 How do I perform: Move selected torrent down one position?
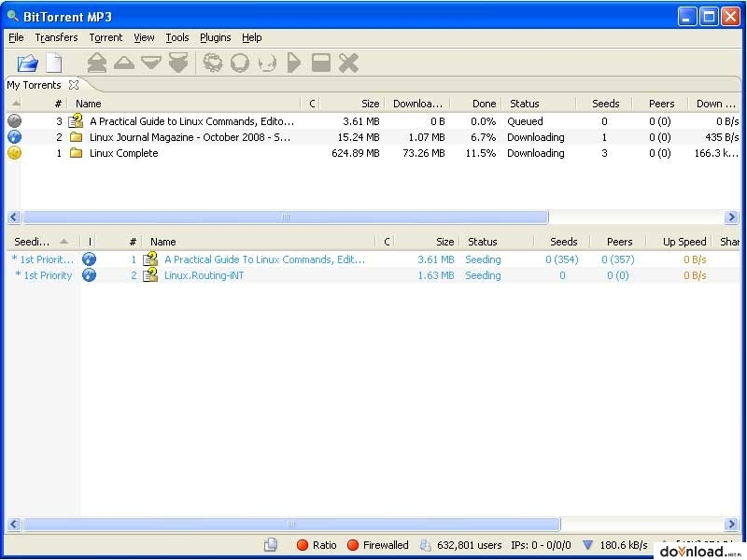(151, 63)
